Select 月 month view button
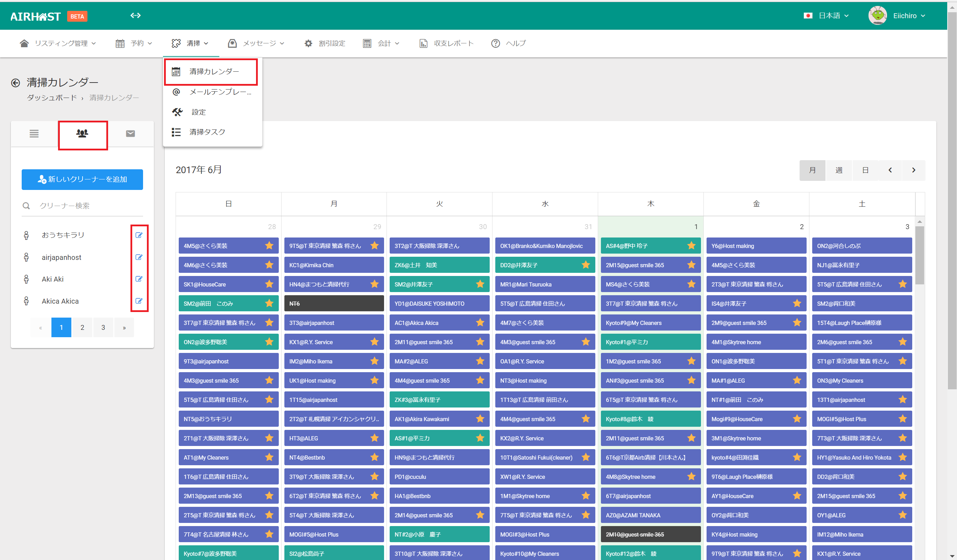Image resolution: width=957 pixels, height=560 pixels. (812, 170)
